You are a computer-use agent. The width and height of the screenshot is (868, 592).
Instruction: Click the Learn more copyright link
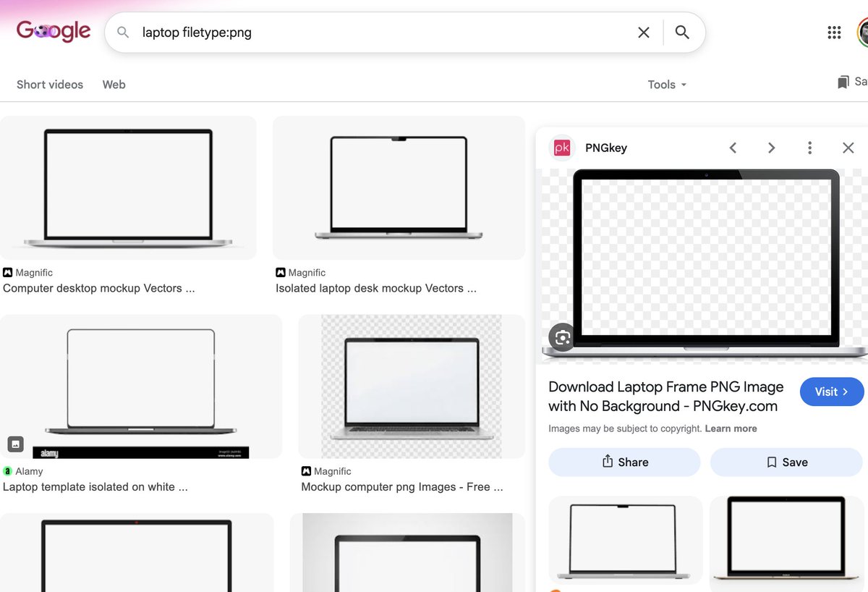tap(731, 428)
